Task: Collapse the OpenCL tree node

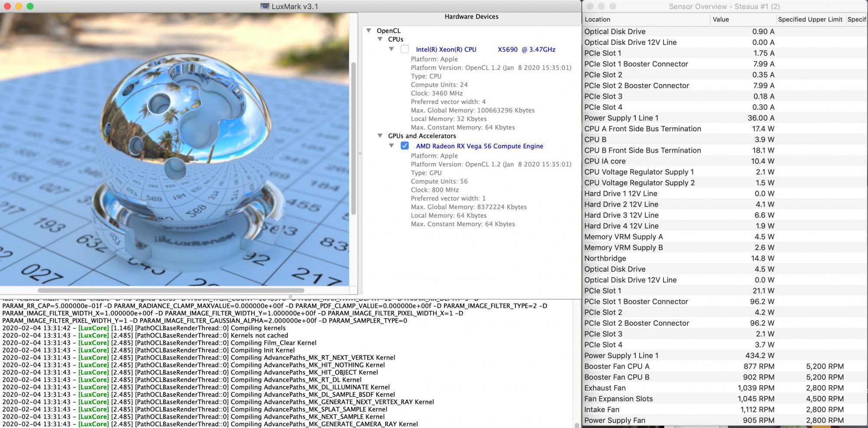Action: click(368, 30)
